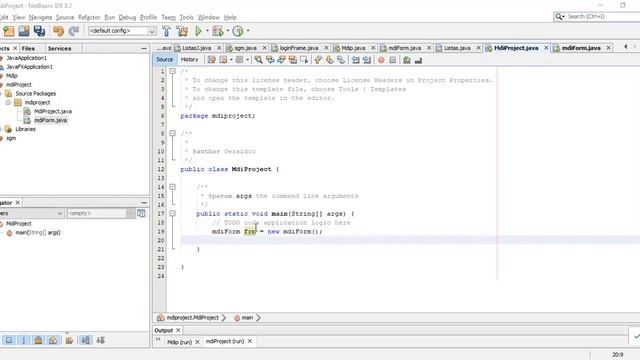The image size is (640, 360).
Task: Open the Tools menu
Action: click(187, 18)
